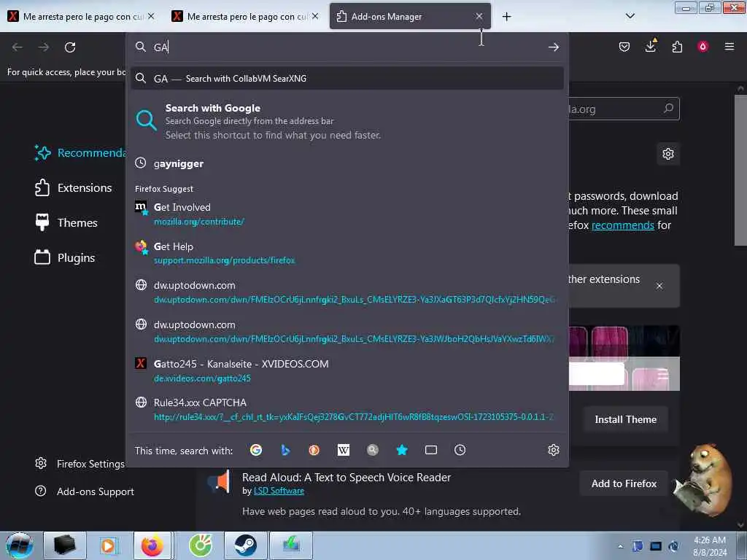Choose the Rule34.xxx CAPTCHA suggestion
This screenshot has height=560, width=747.
pos(347,409)
